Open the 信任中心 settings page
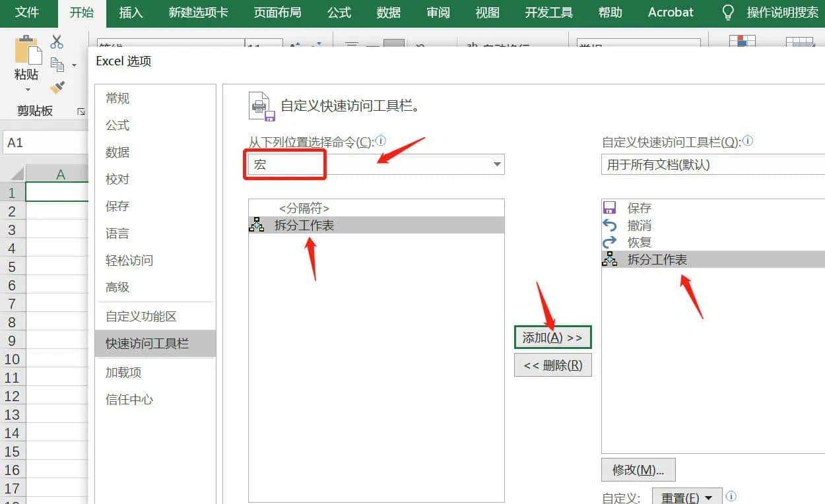 pyautogui.click(x=129, y=398)
